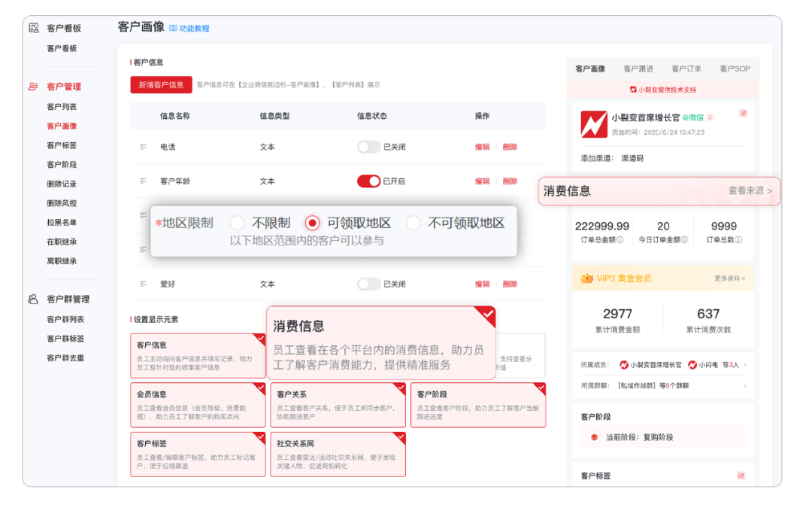The height and width of the screenshot is (517, 812).
Task: Click the 客户看板 panel icon in sidebar
Action: tap(33, 27)
